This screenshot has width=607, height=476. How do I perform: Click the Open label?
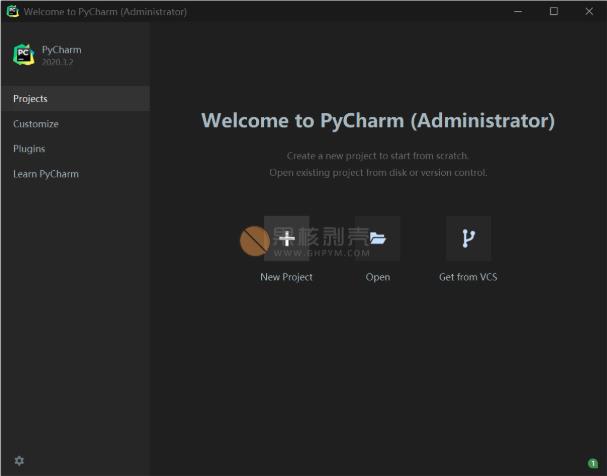[x=378, y=277]
